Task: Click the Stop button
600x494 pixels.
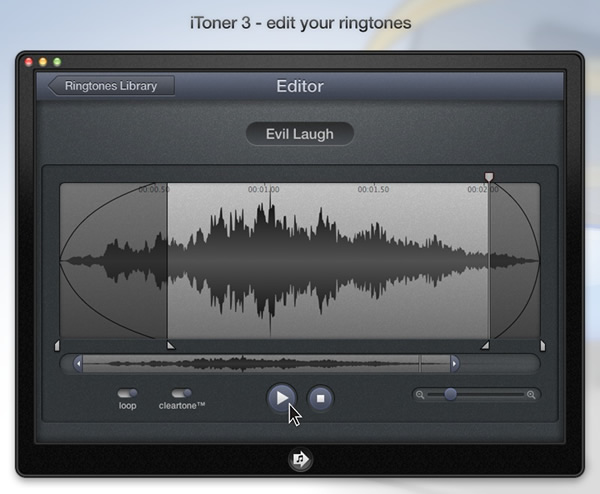Action: point(321,398)
